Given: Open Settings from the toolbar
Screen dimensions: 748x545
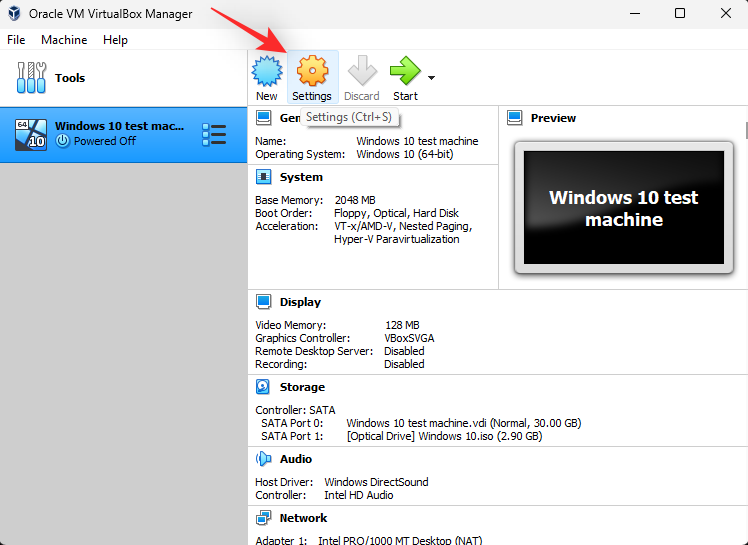Looking at the screenshot, I should 312,77.
